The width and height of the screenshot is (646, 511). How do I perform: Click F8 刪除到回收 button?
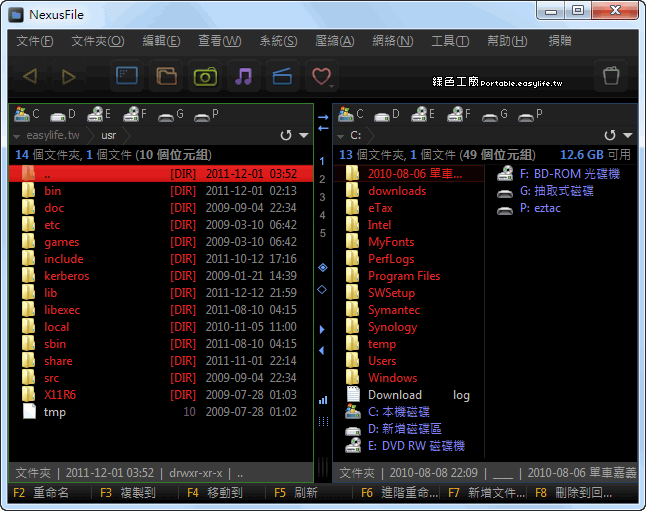coord(573,493)
